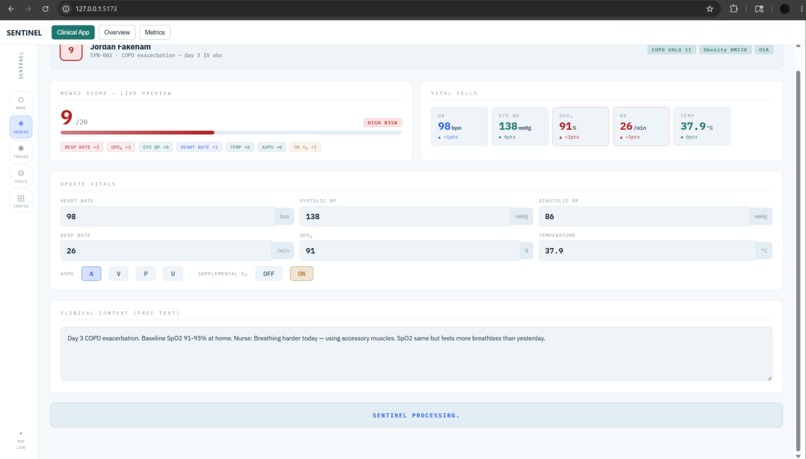
Task: Click the clinical context free text area
Action: (416, 354)
